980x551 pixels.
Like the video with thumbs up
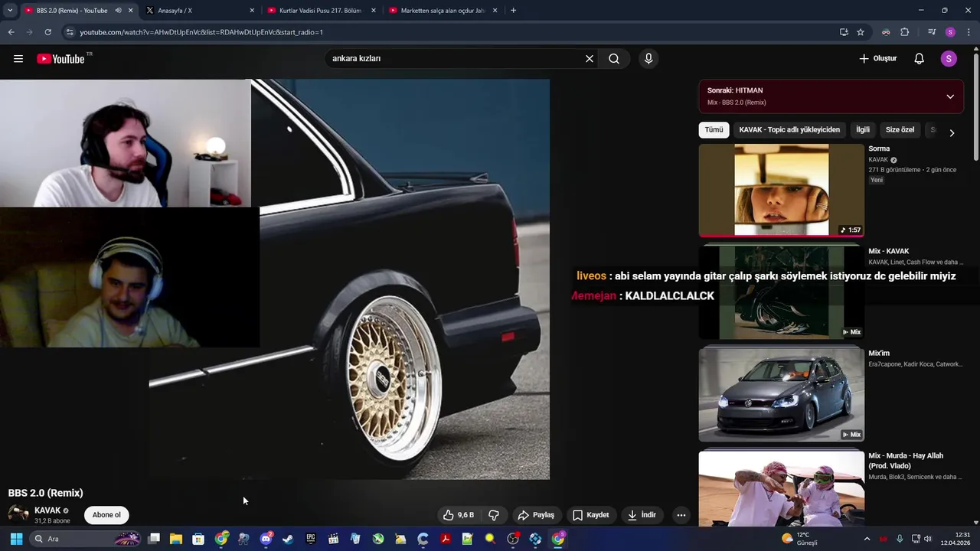coord(459,515)
